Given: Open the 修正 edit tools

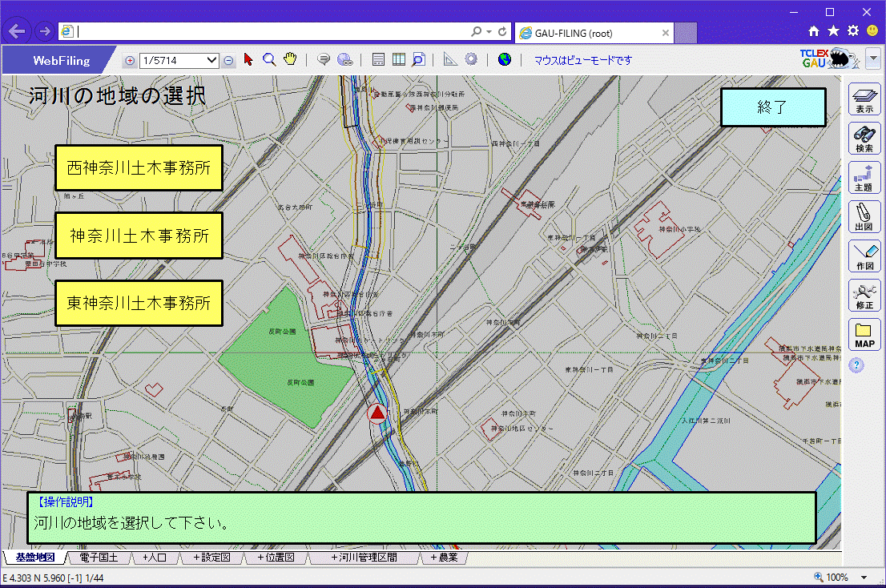Looking at the screenshot, I should click(864, 295).
